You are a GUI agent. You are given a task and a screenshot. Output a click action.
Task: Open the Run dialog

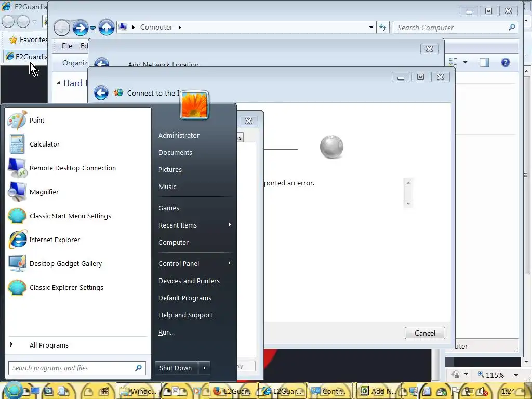pyautogui.click(x=167, y=332)
